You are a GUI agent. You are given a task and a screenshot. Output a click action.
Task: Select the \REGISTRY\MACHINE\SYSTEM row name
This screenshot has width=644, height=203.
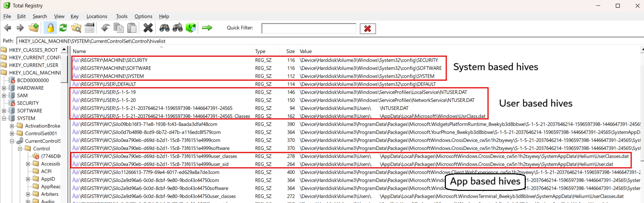112,76
